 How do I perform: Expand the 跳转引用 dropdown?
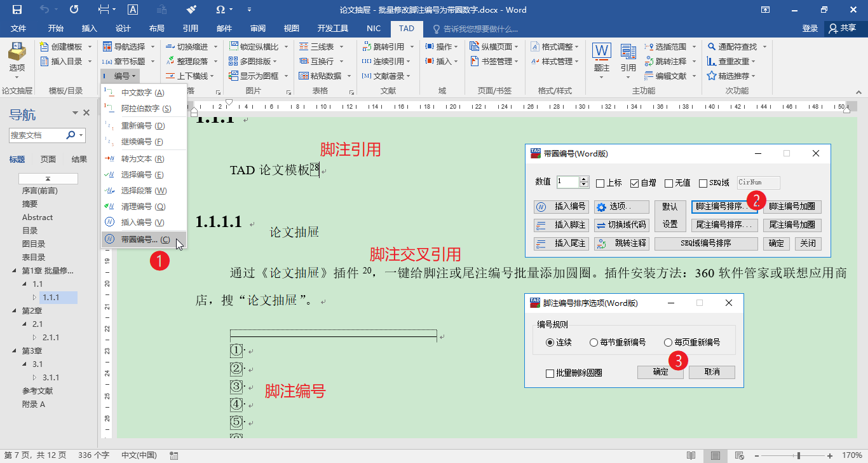412,47
